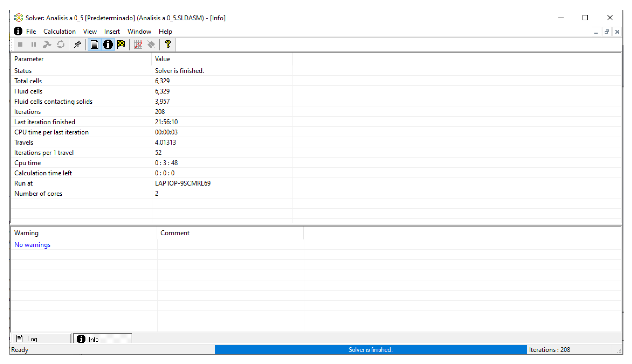This screenshot has width=632, height=364.
Task: Switch to the Log tab
Action: 32,339
